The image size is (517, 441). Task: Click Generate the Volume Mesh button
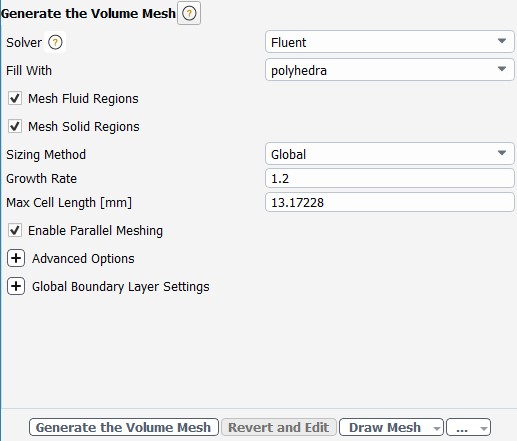coord(124,427)
